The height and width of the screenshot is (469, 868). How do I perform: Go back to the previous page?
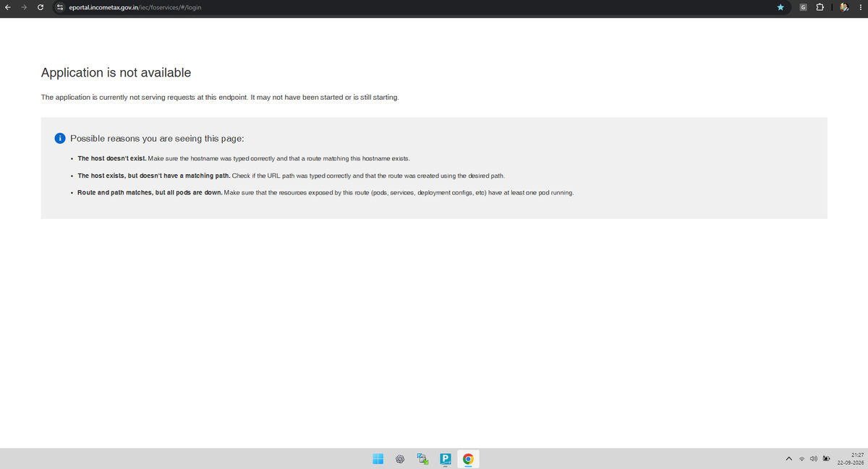pos(7,7)
